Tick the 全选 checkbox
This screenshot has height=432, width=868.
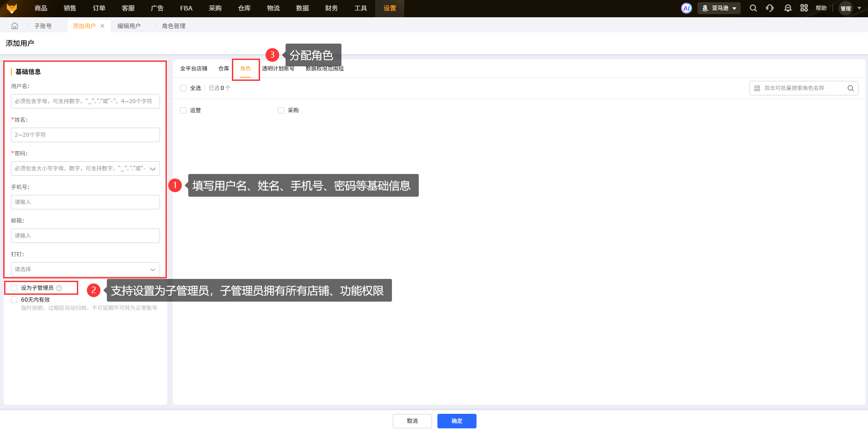click(183, 88)
